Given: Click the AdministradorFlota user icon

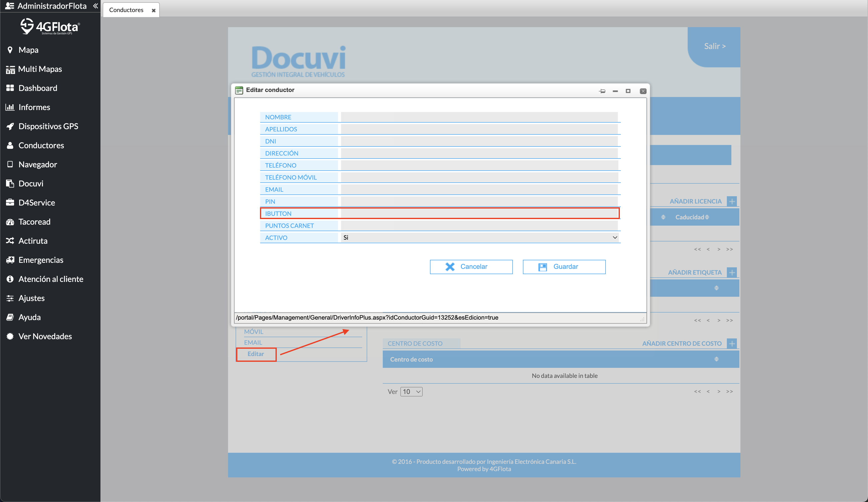Looking at the screenshot, I should click(x=10, y=6).
